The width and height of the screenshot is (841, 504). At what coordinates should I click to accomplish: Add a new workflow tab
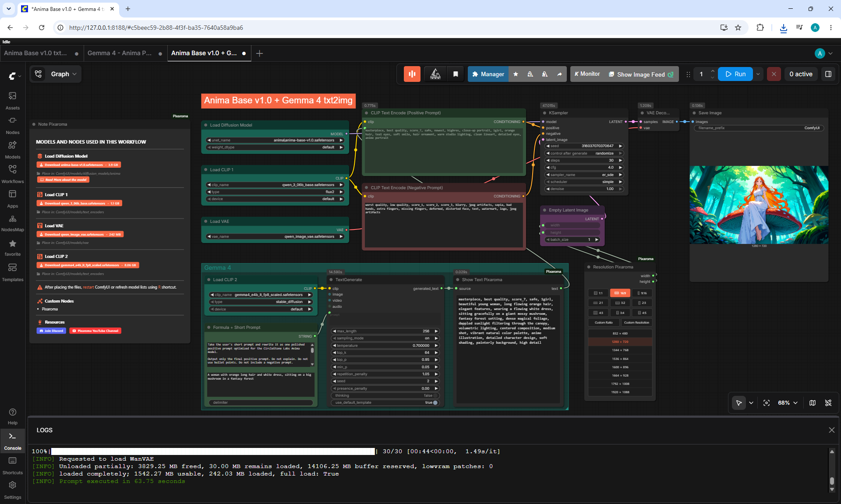[259, 53]
